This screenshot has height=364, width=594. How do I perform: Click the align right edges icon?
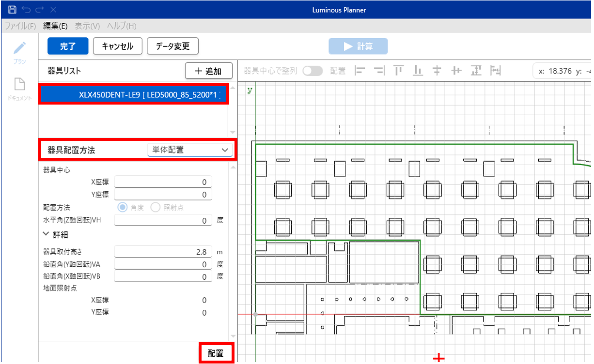pyautogui.click(x=379, y=71)
